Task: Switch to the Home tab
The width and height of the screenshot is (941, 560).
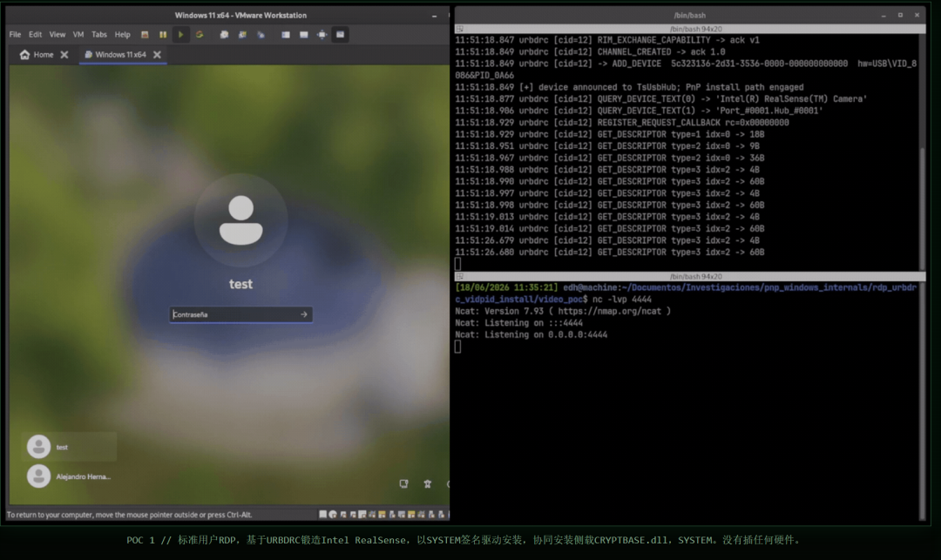Action: [44, 55]
